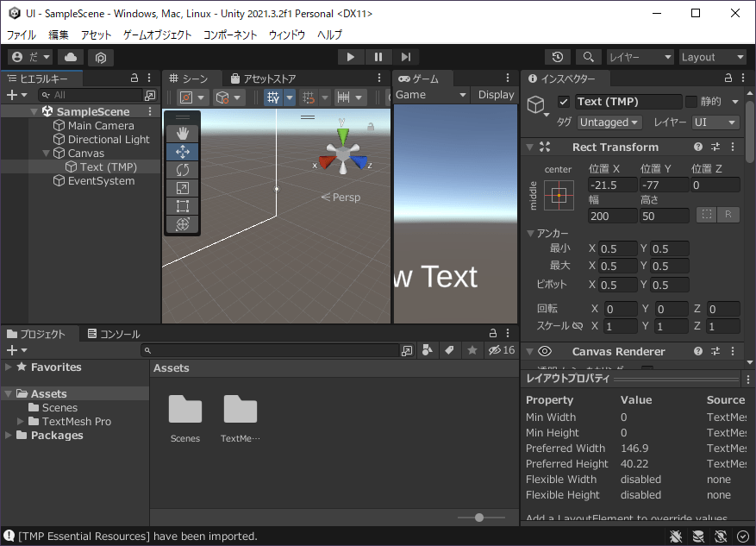This screenshot has width=756, height=546.
Task: Lock the Hierarchy panel
Action: pyautogui.click(x=134, y=78)
